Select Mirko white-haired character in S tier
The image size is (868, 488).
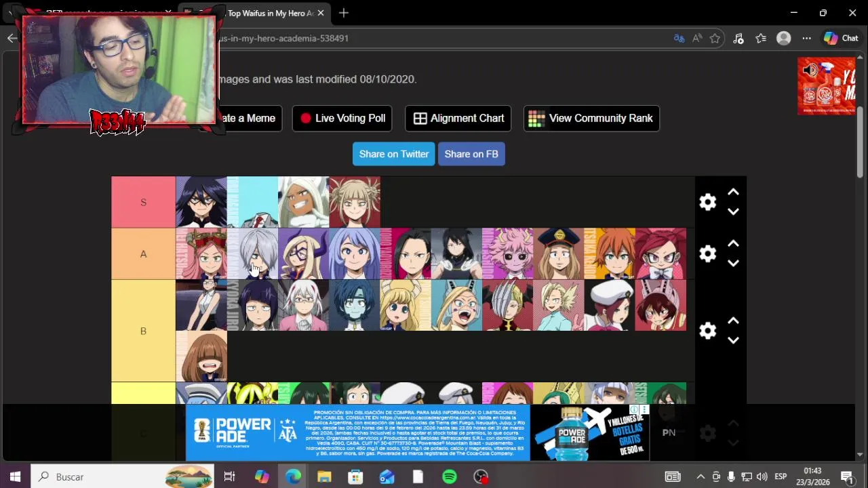pyautogui.click(x=304, y=202)
